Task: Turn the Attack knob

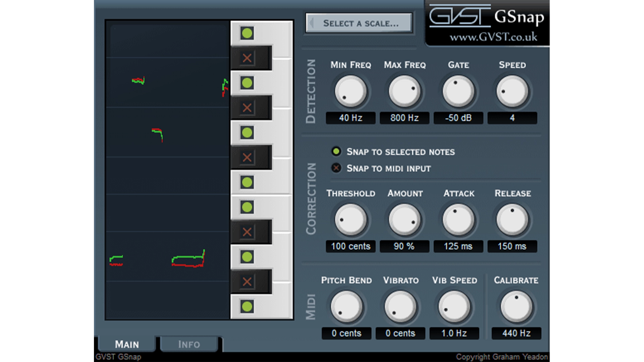Action: tap(458, 220)
